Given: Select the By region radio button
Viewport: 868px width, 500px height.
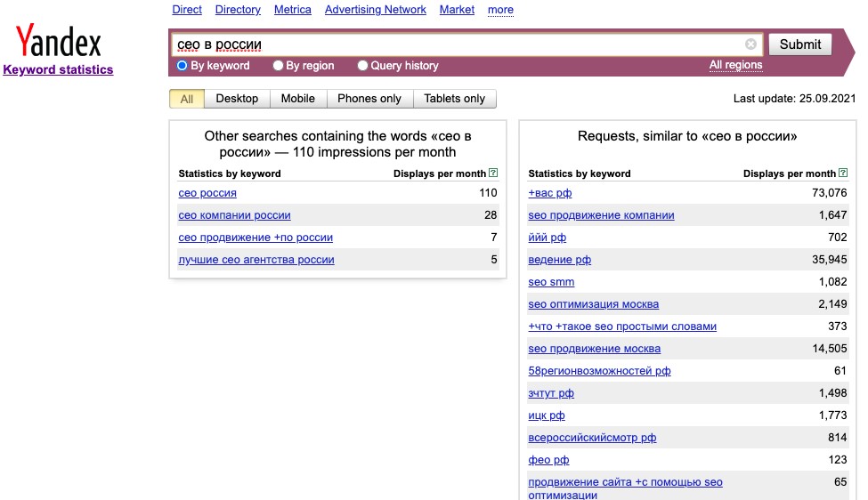Looking at the screenshot, I should coord(278,65).
